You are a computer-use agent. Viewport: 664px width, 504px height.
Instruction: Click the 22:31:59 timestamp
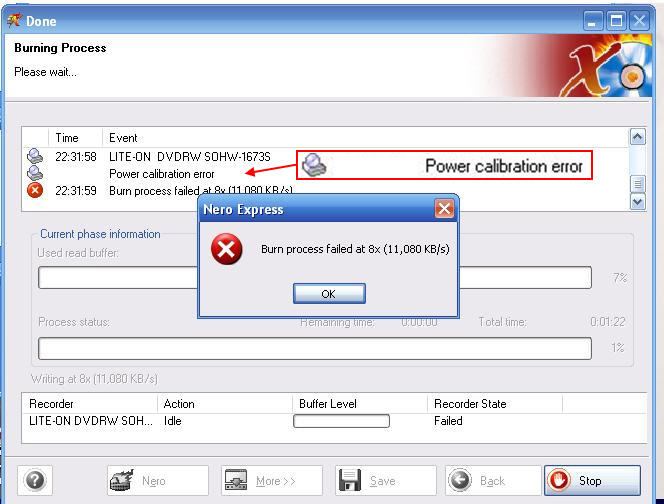click(x=76, y=191)
